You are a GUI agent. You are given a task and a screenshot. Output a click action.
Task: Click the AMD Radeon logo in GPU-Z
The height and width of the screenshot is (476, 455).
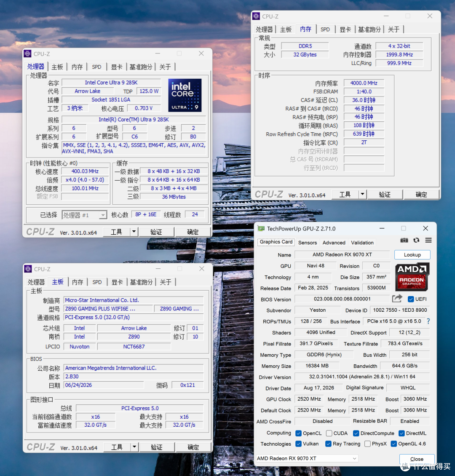click(412, 277)
